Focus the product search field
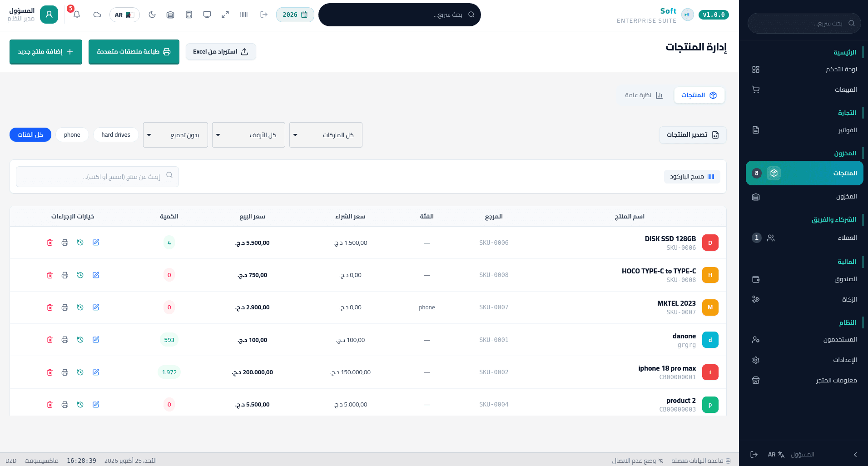 (x=97, y=177)
